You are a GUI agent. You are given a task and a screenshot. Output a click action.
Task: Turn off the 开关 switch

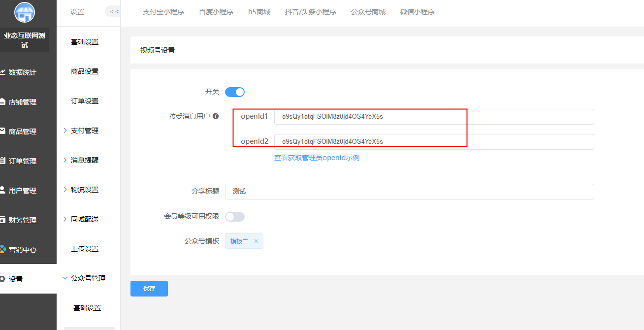(x=235, y=92)
